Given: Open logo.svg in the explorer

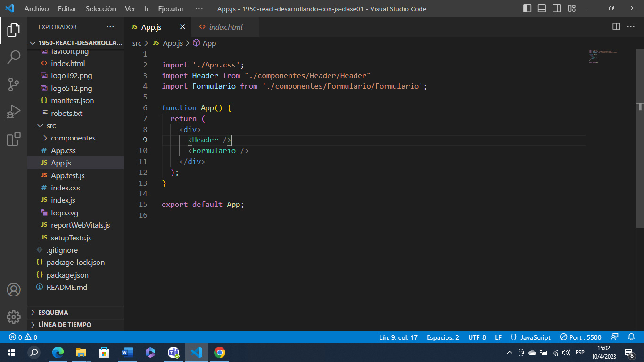Looking at the screenshot, I should click(x=75, y=213).
